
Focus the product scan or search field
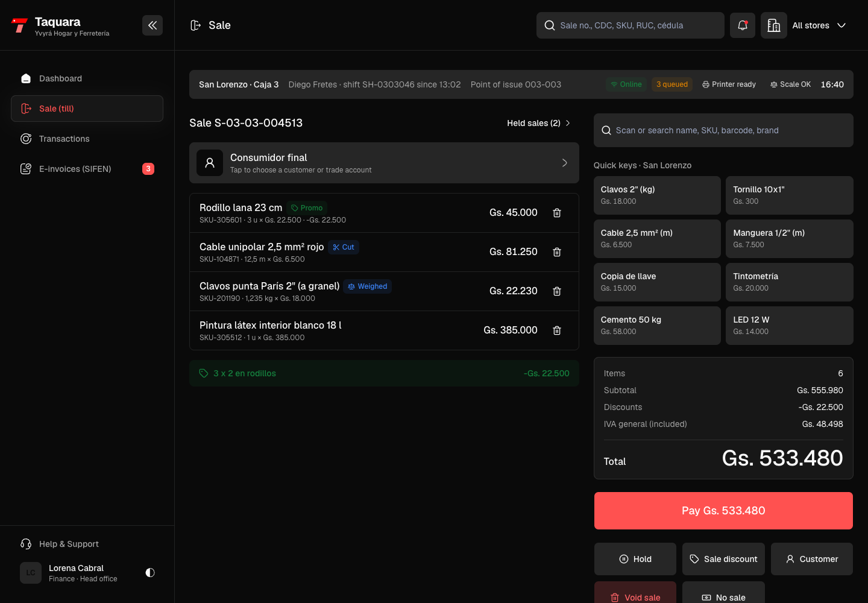[x=723, y=130]
